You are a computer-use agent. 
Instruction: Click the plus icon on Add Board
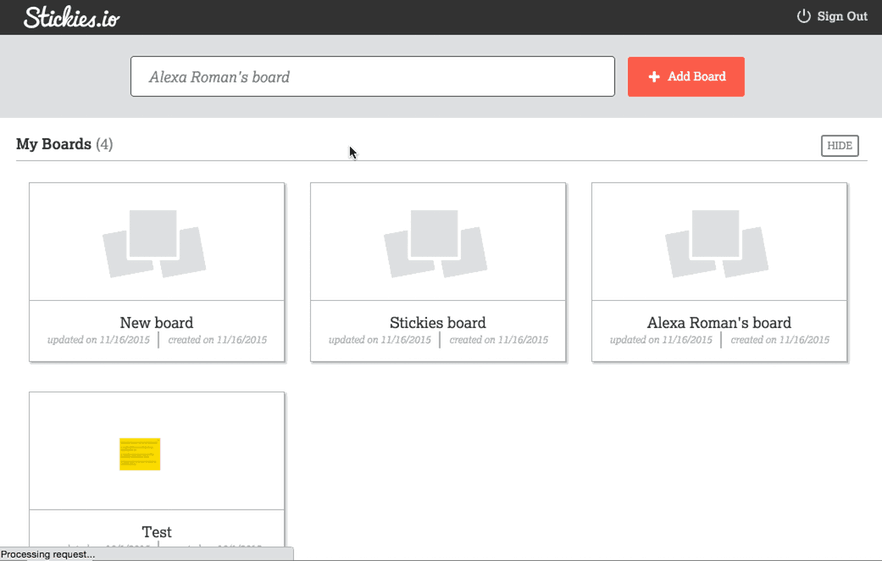coord(654,77)
